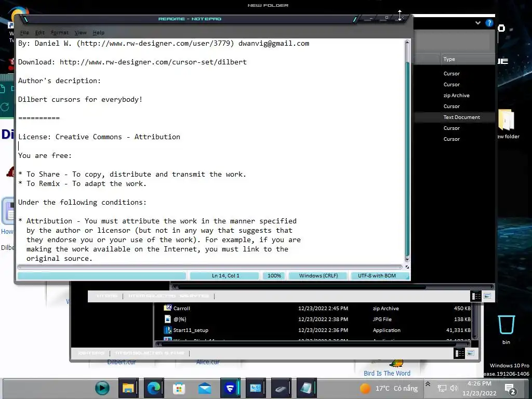Select the Start11_setup application icon
The image size is (532, 399).
coord(168,330)
